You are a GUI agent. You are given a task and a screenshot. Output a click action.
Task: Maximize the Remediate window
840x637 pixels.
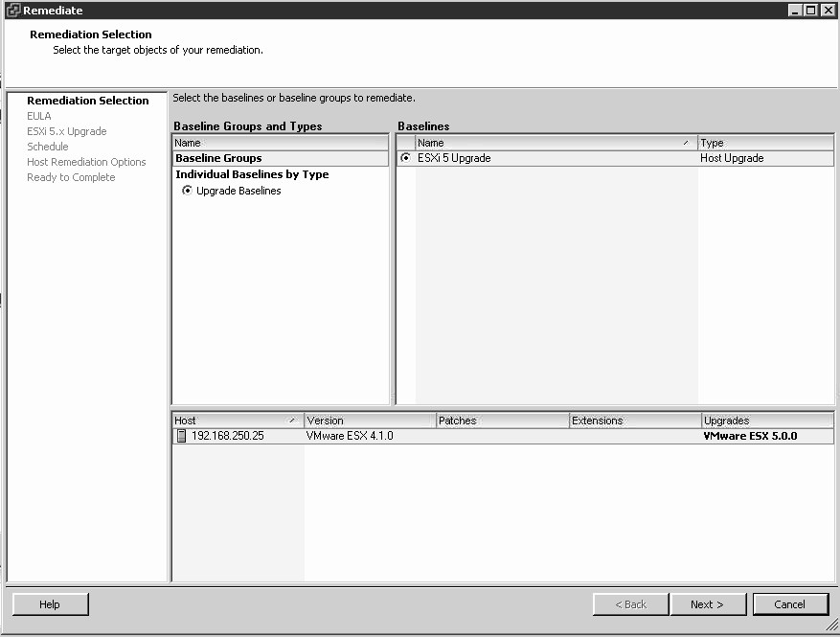[x=811, y=11]
